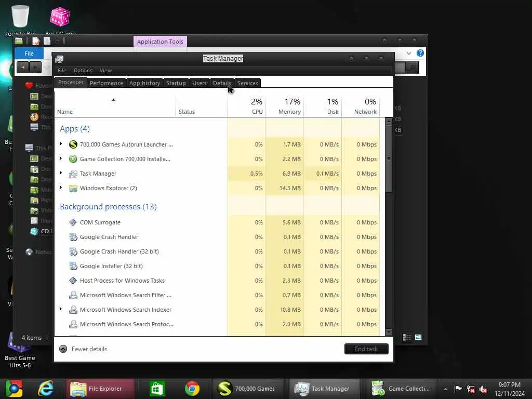Click the Microsoft Windows Search Indexer icon
This screenshot has width=532, height=399.
[x=73, y=310]
